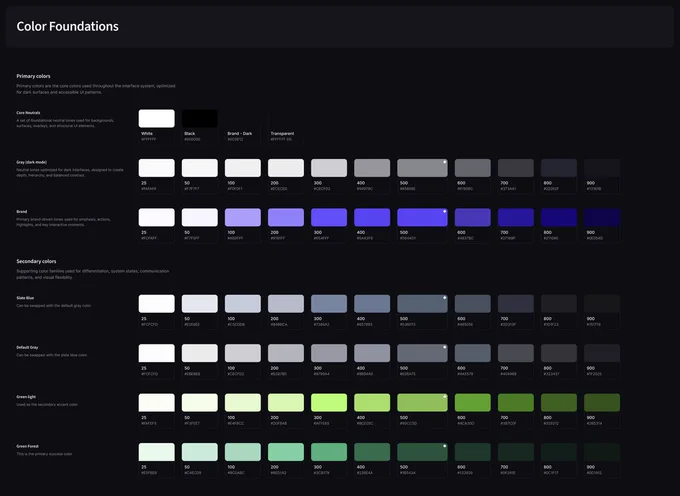
Task: Choose the Green Forest 500 swatch
Action: click(422, 452)
